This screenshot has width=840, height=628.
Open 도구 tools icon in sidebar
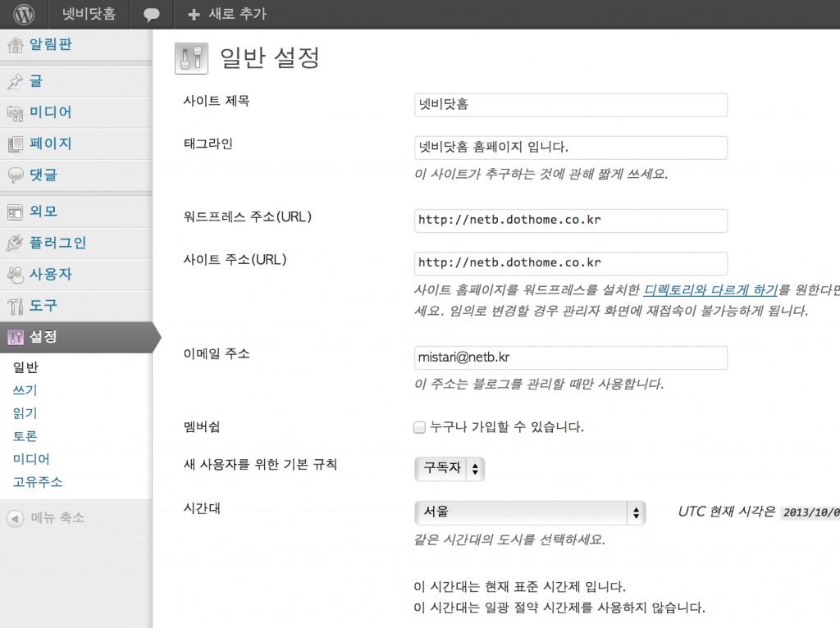coord(15,306)
